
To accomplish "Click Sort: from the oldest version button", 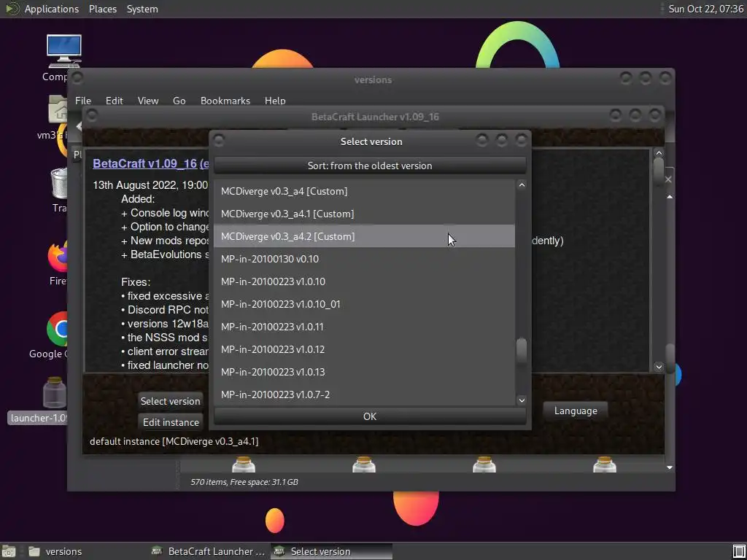I will point(370,166).
